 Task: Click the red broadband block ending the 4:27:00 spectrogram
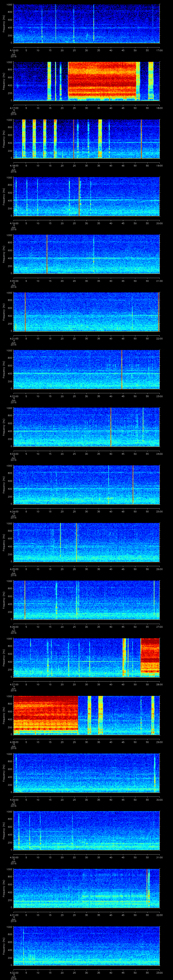point(150,657)
